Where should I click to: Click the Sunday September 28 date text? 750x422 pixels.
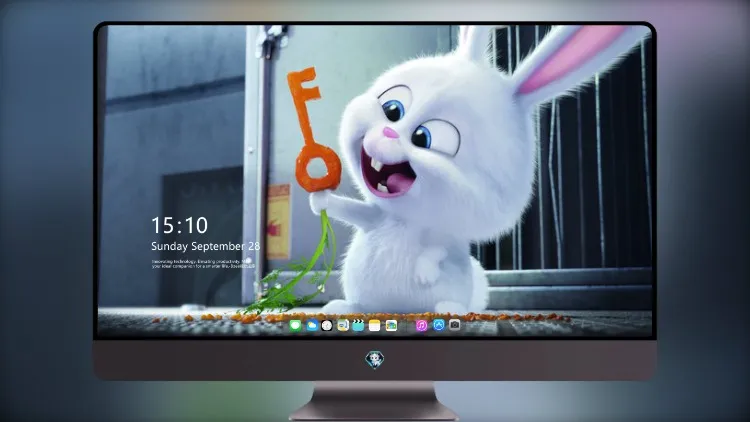pos(205,246)
